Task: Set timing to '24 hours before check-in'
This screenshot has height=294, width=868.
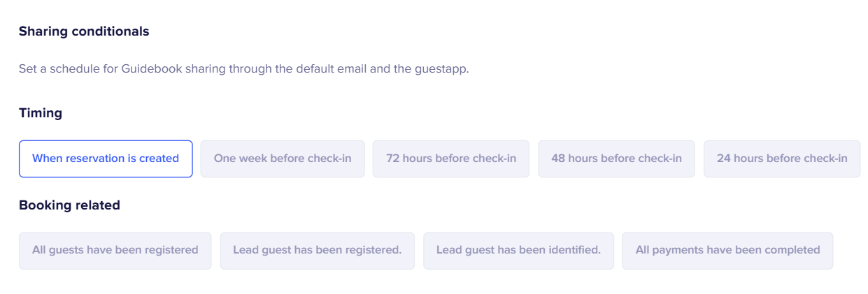Action: pos(782,159)
